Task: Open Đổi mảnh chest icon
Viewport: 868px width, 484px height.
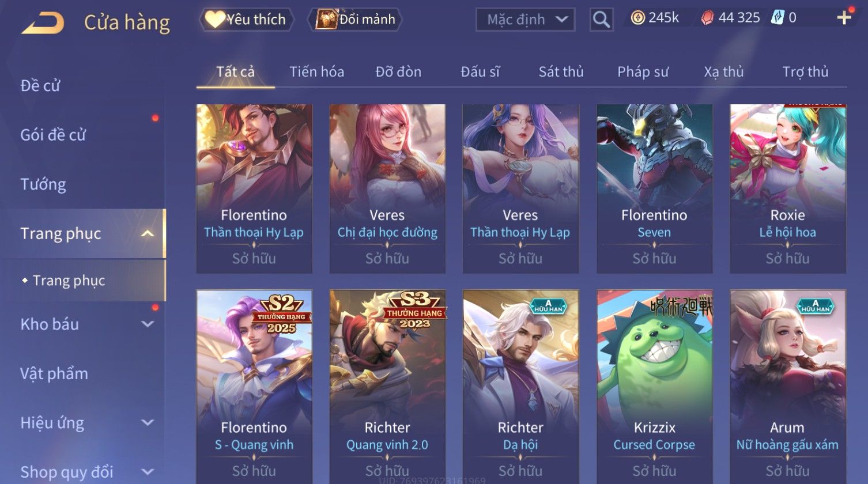Action: tap(326, 20)
